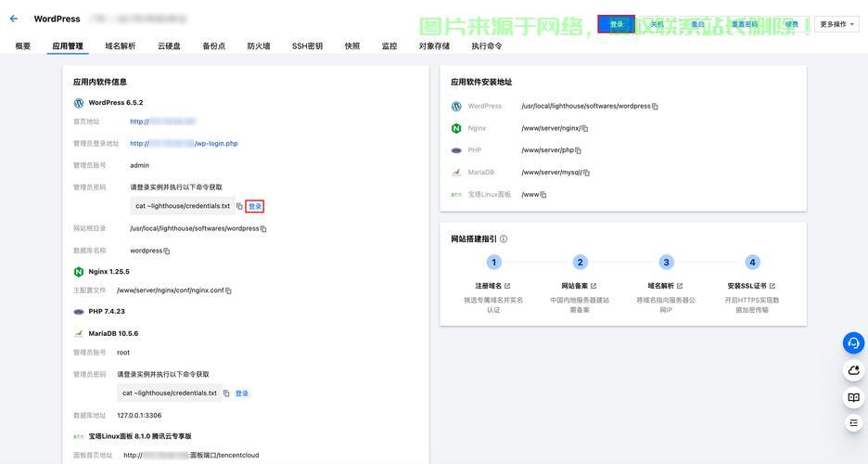Screen dimensions: 868x464
Task: Open the 执行命令 tab
Action: 487,46
